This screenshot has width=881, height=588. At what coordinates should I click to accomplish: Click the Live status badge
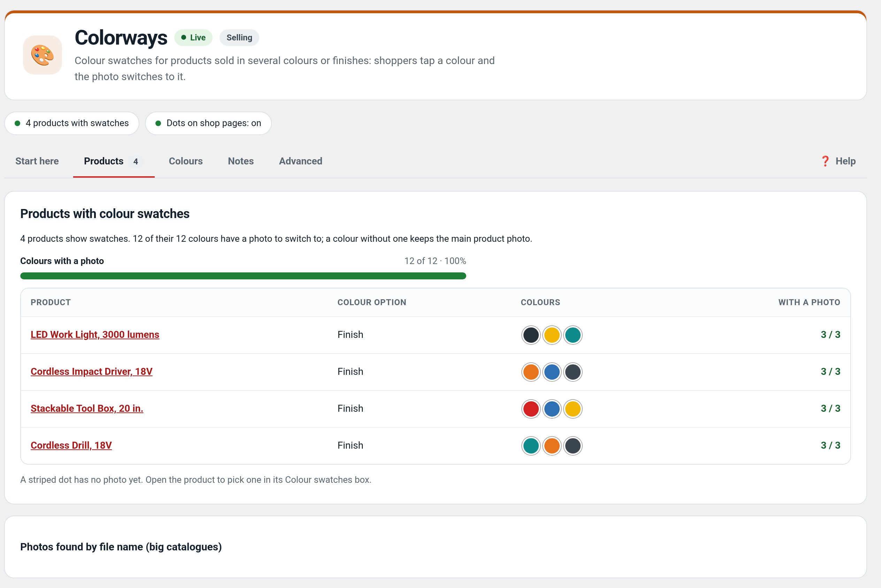193,38
